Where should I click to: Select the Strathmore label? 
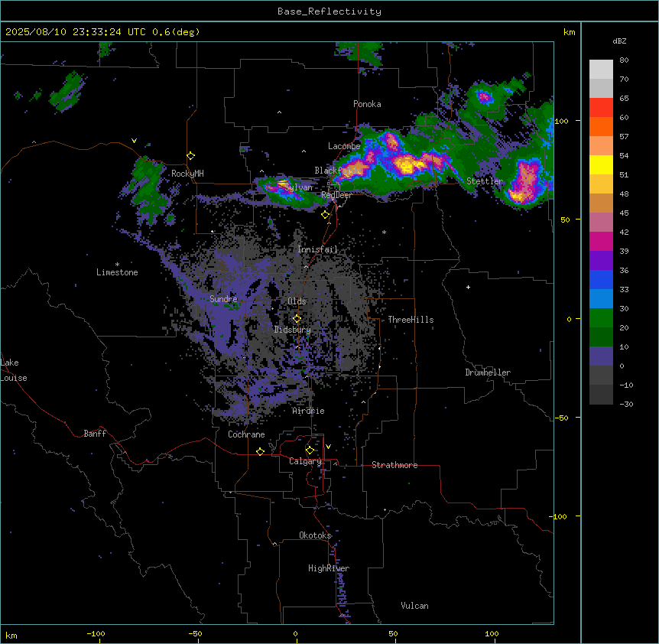(394, 465)
